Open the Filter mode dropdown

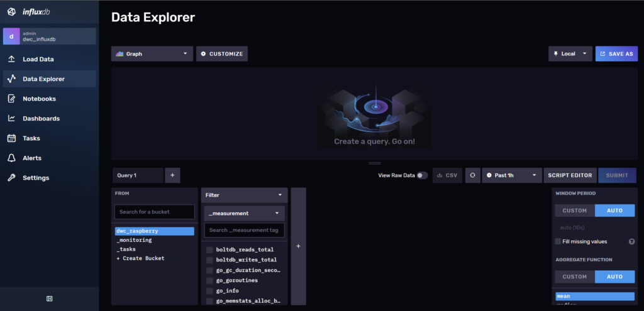(245, 195)
